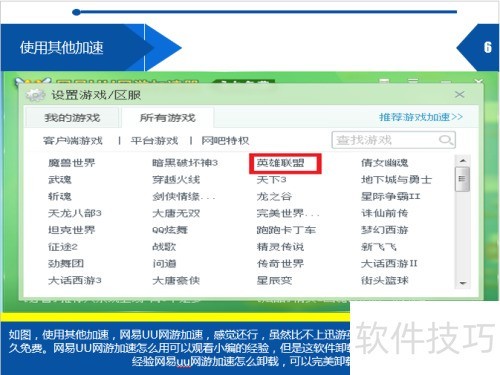This screenshot has width=500, height=375.
Task: Select game 星辰变
Action: pos(274,281)
